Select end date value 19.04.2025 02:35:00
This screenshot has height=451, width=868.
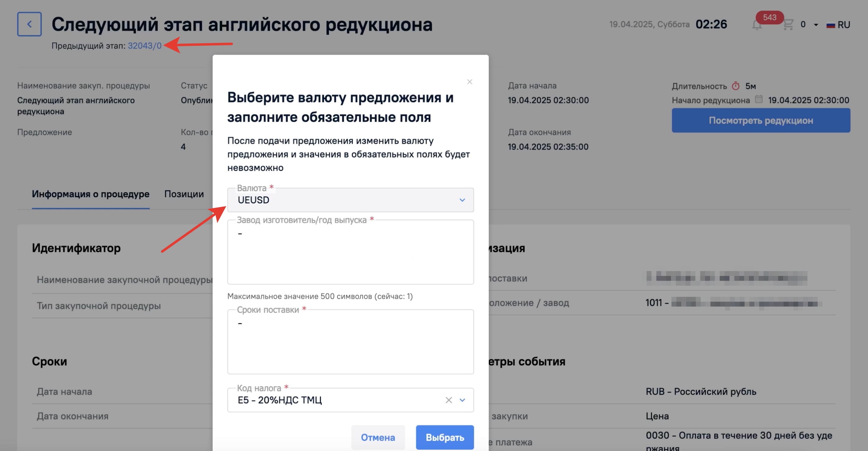[548, 147]
